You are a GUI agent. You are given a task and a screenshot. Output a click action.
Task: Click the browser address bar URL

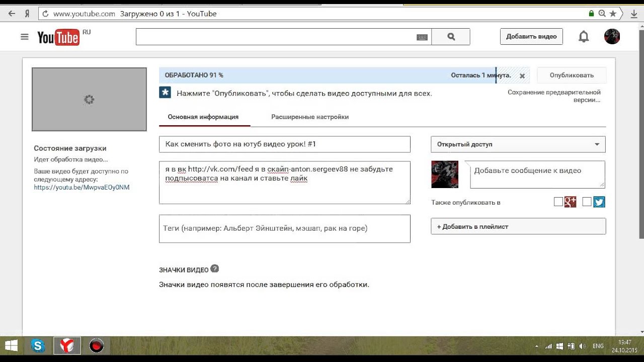coord(85,14)
